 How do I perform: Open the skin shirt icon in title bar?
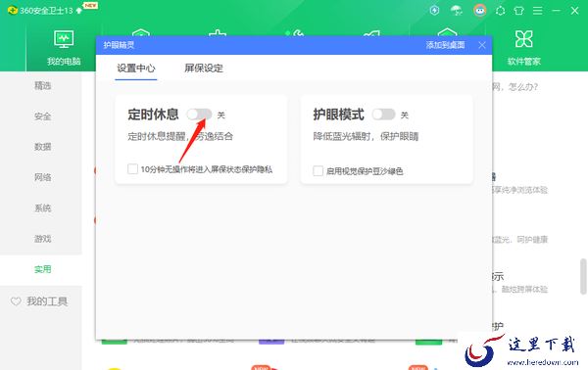pos(519,11)
